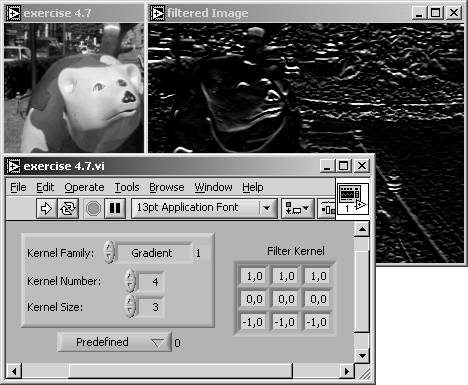Viewport: 468px width, 385px height.
Task: Click the Run arrow button
Action: click(x=46, y=209)
